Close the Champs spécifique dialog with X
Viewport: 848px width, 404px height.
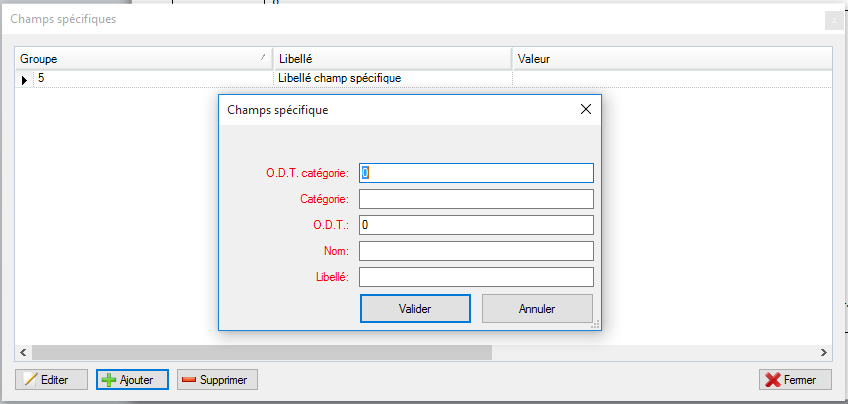586,110
